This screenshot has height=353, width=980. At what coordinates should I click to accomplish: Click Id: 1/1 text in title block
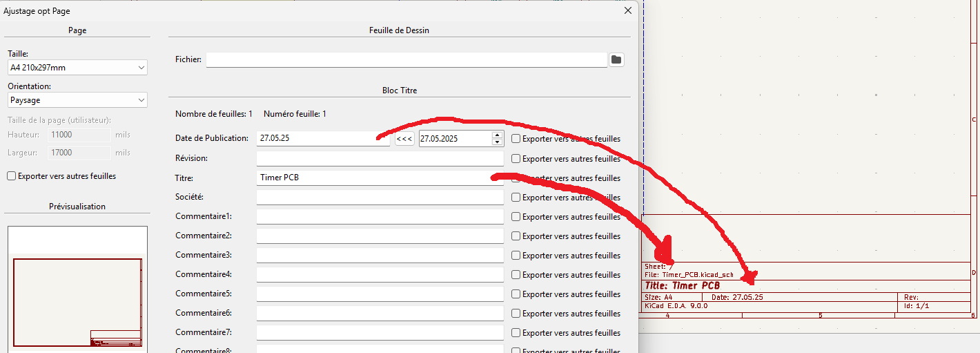tap(917, 305)
